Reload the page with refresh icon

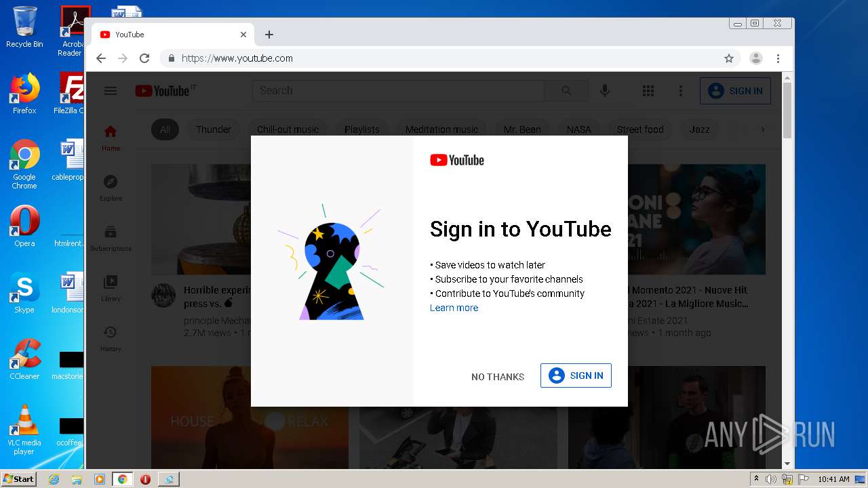point(144,58)
